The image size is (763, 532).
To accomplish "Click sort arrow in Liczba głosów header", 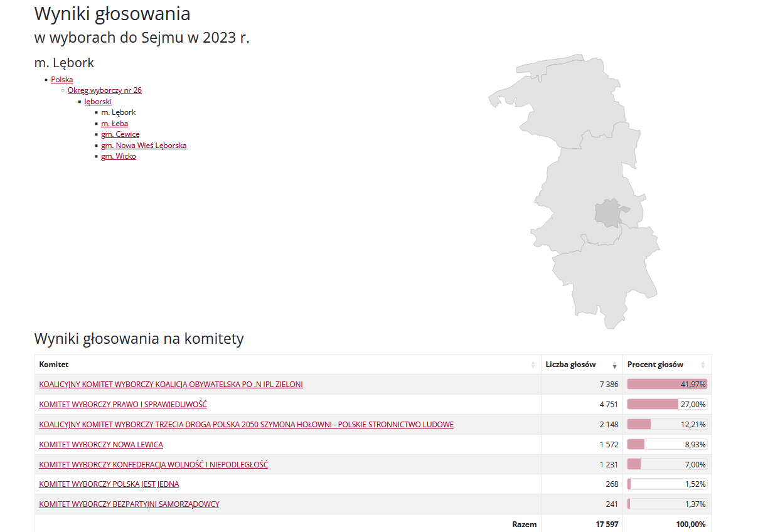I will point(614,364).
